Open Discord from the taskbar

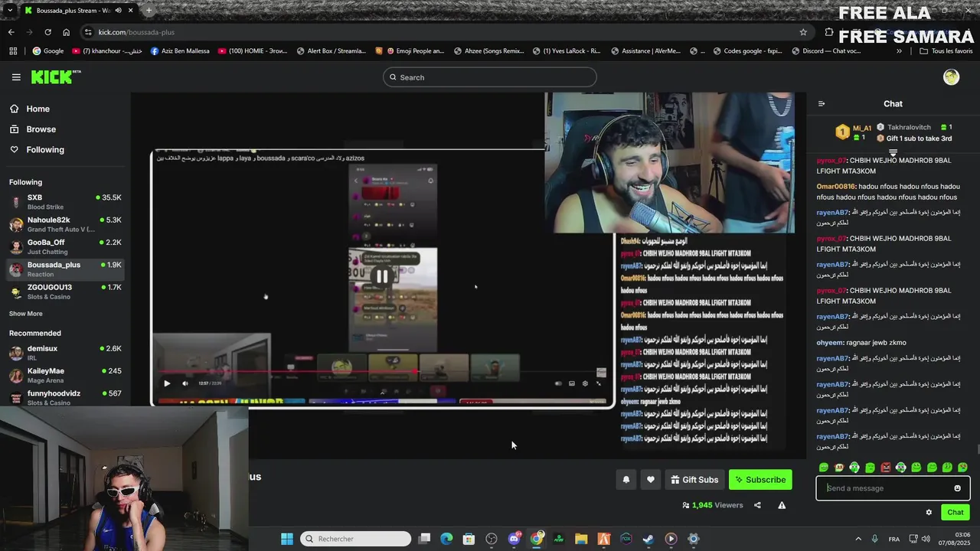[514, 539]
